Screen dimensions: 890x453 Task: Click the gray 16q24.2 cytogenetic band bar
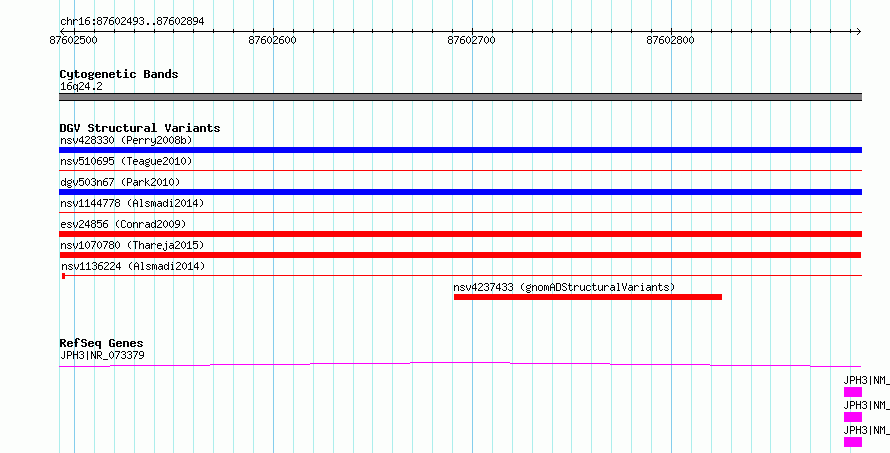click(460, 97)
